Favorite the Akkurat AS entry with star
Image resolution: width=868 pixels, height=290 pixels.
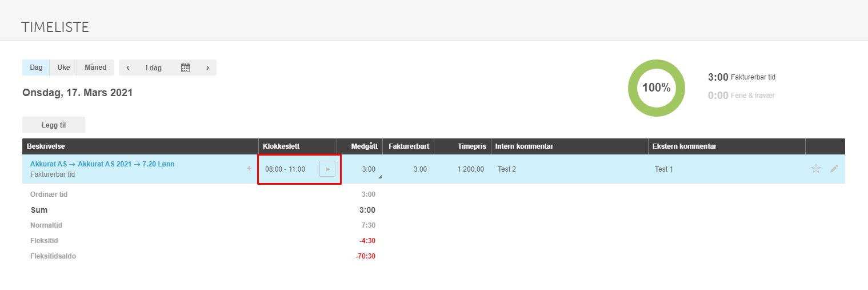click(816, 169)
